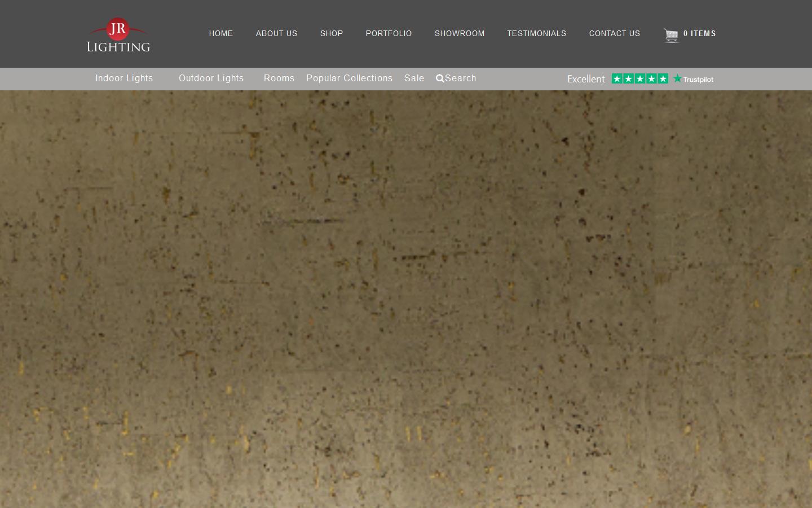Open the TESTIMONIALS page
This screenshot has height=508, width=812.
pos(537,33)
